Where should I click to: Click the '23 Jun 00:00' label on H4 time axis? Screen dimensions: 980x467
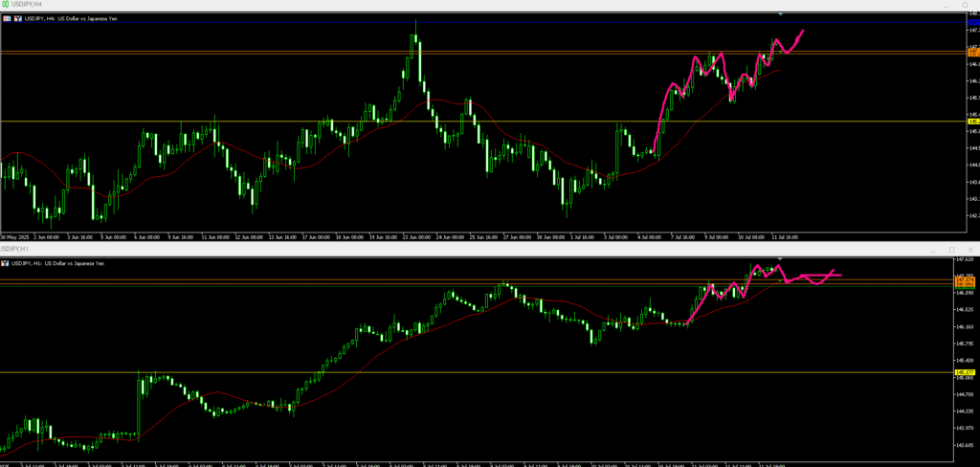[x=417, y=237]
